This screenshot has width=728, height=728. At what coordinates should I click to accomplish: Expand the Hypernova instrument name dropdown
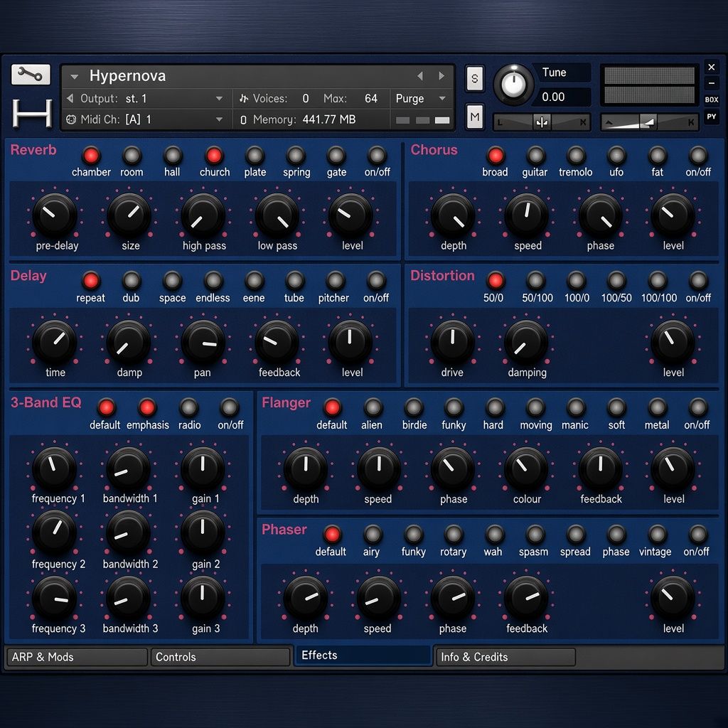point(74,77)
